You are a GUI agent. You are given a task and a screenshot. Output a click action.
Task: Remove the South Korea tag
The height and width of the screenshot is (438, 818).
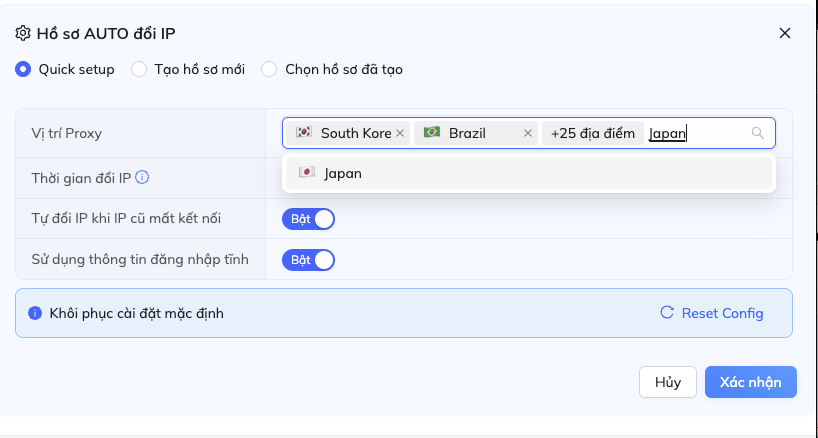click(x=400, y=133)
